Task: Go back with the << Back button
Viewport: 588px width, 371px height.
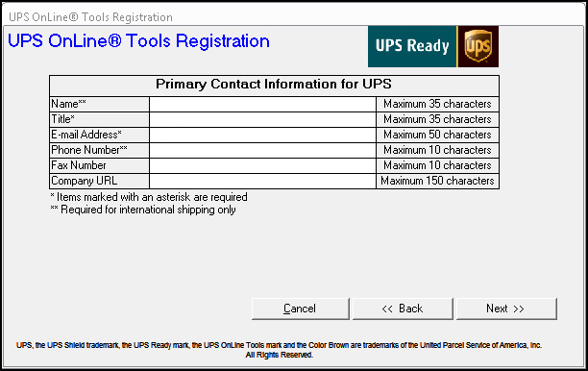Action: click(403, 309)
